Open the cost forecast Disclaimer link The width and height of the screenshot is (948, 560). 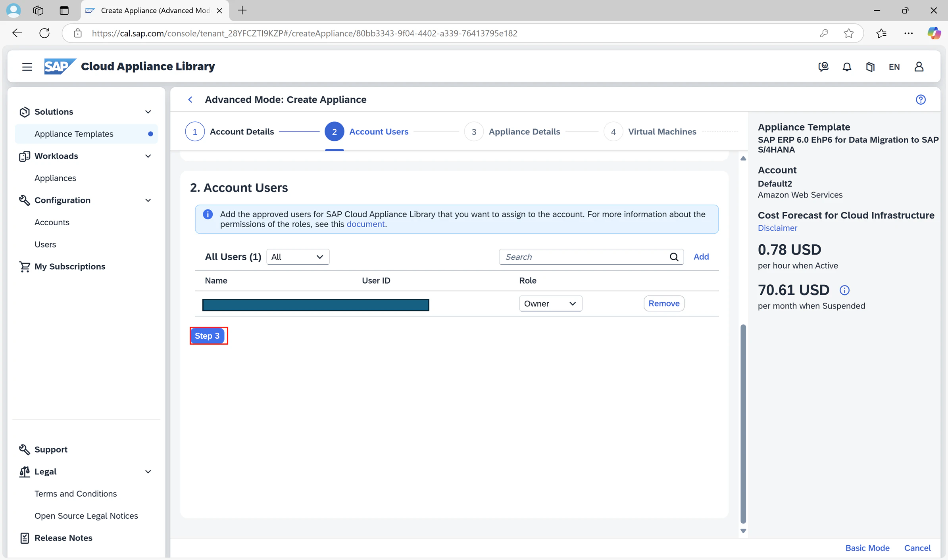pos(777,228)
